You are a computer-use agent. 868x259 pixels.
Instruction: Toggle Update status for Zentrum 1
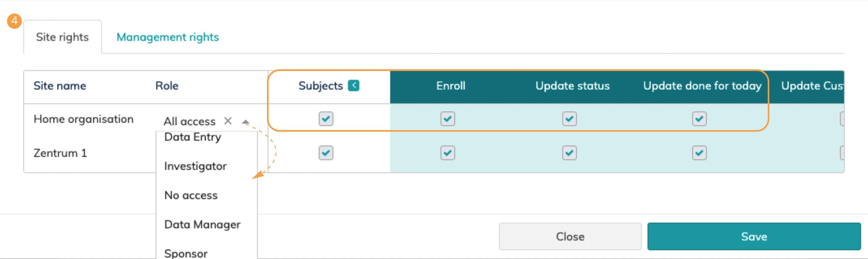(569, 153)
